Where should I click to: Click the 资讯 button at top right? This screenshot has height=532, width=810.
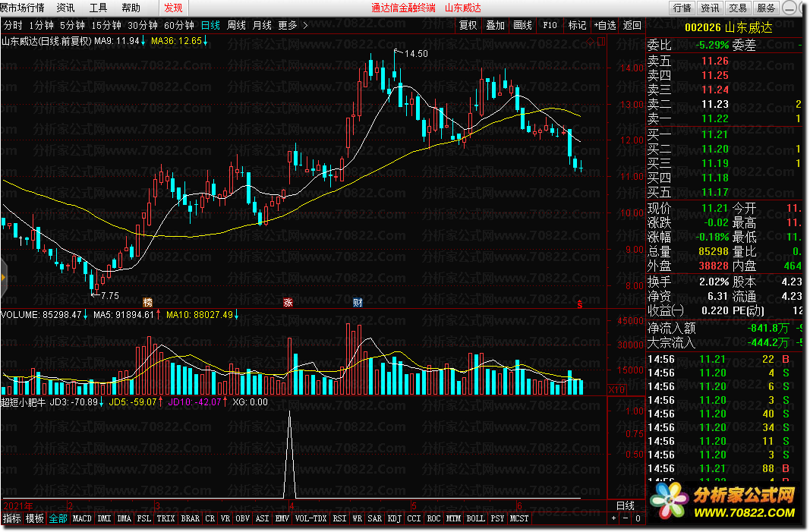point(710,8)
